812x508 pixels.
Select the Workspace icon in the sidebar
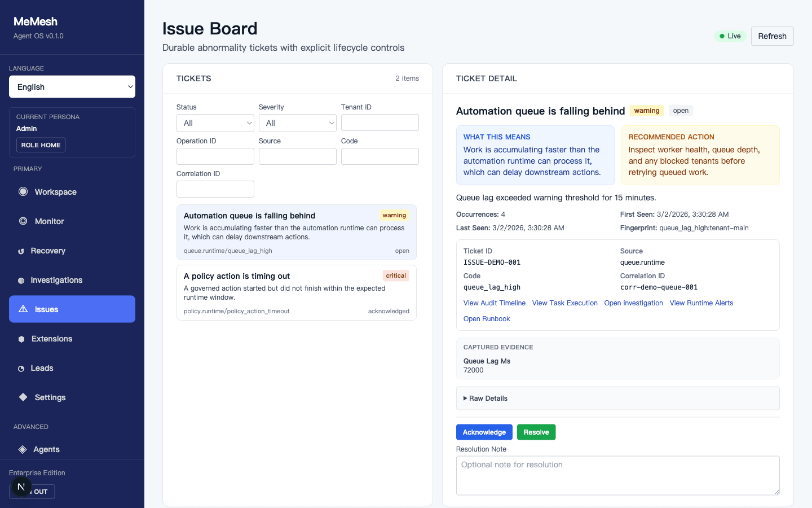pos(23,191)
